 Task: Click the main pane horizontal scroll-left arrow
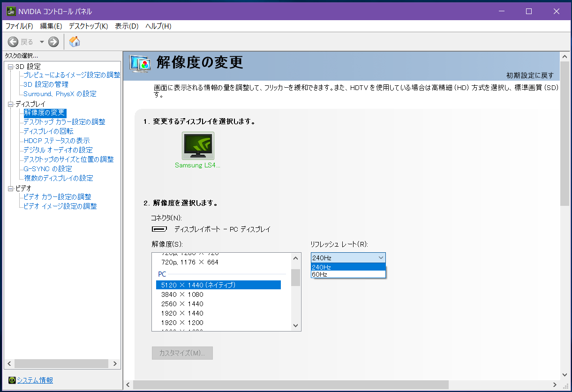click(x=128, y=384)
